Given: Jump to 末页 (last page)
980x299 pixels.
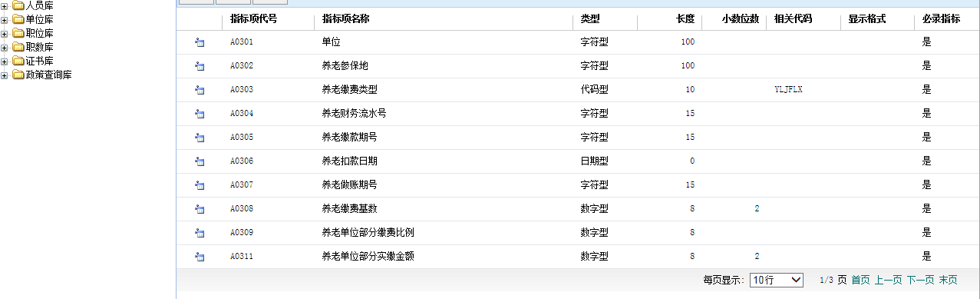Looking at the screenshot, I should [x=948, y=281].
